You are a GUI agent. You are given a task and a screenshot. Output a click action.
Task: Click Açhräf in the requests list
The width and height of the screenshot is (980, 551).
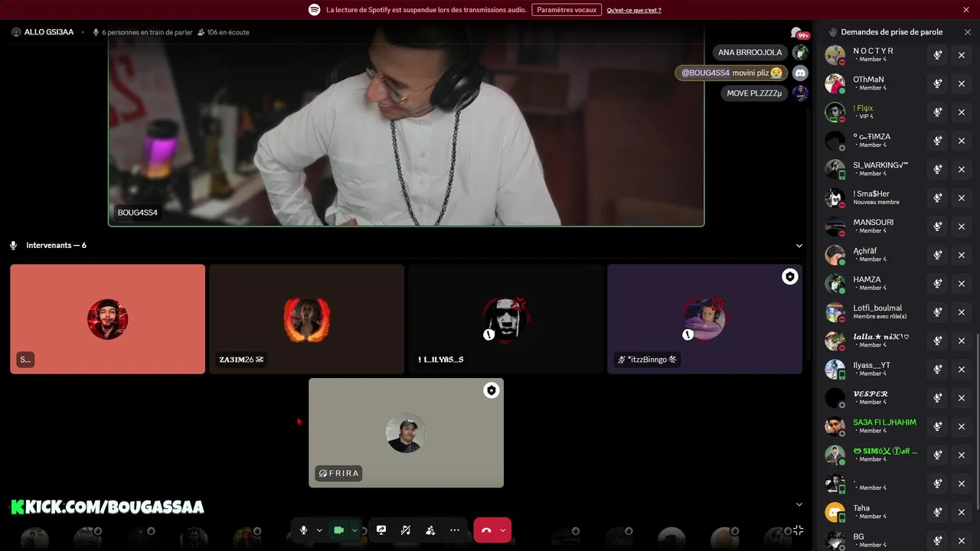865,251
